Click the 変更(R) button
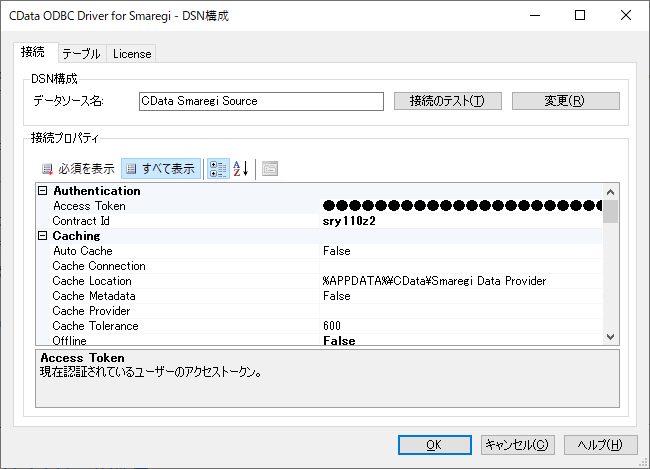Image resolution: width=650 pixels, height=469 pixels. click(x=565, y=101)
